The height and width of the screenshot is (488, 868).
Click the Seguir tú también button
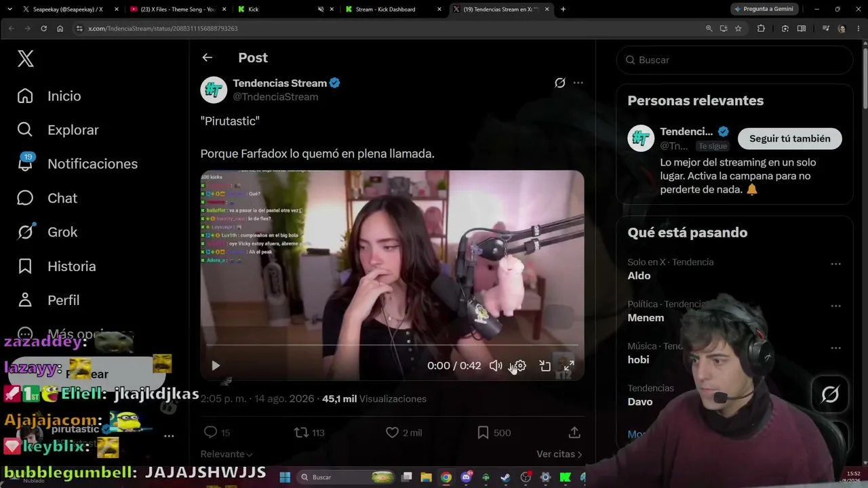click(790, 138)
